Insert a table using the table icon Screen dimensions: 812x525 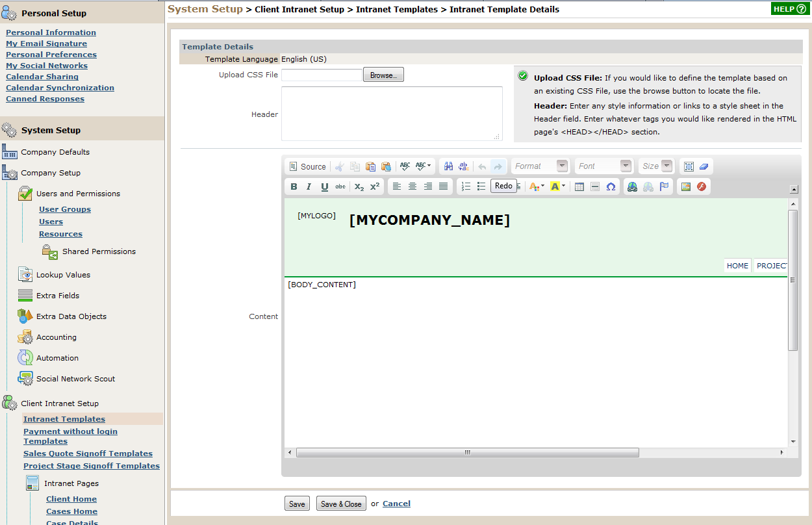[579, 186]
